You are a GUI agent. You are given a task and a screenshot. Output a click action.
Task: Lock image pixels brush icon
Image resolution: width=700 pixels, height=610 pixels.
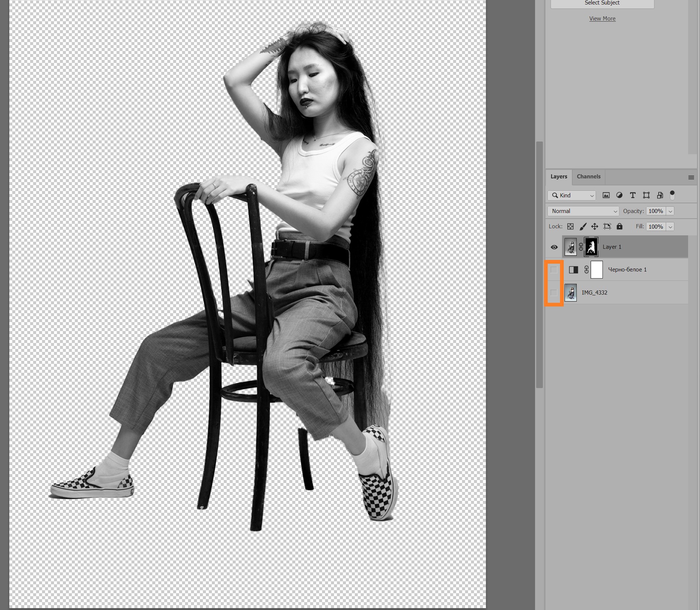[583, 226]
